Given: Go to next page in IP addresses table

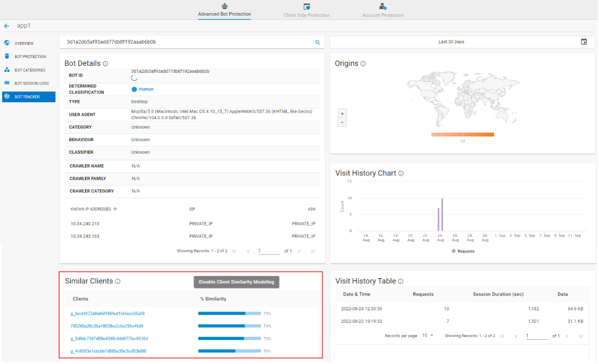Looking at the screenshot, I should [299, 251].
